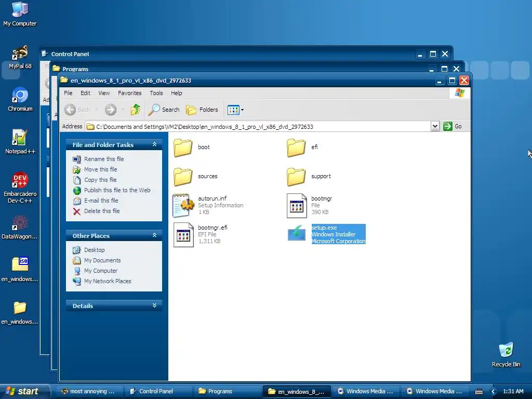This screenshot has height=399, width=532.
Task: Select Notepad++ desktop shortcut
Action: 20,142
